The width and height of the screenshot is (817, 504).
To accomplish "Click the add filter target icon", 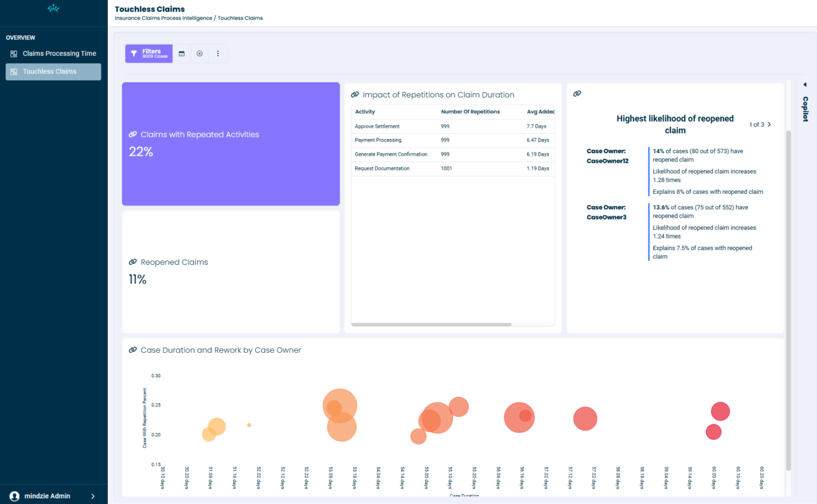I will (x=199, y=54).
